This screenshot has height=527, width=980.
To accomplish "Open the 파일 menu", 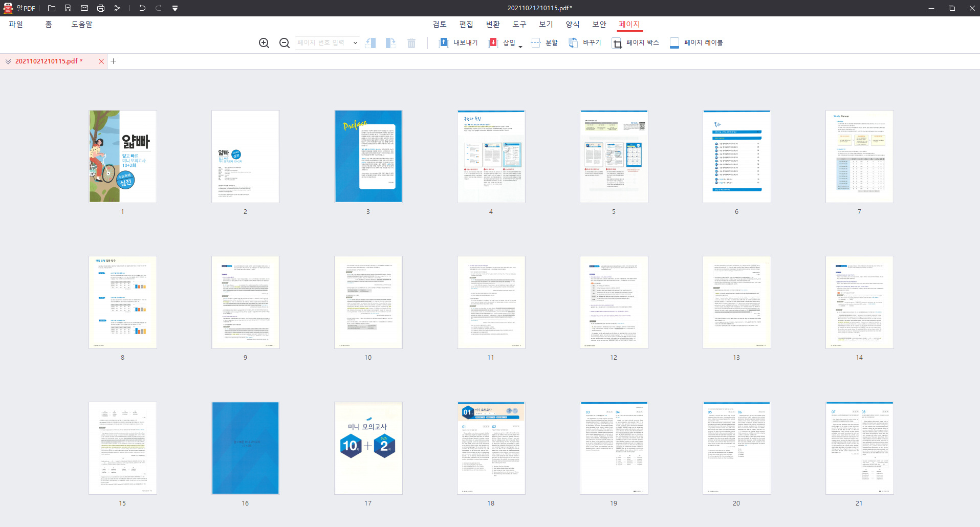I will coord(16,24).
